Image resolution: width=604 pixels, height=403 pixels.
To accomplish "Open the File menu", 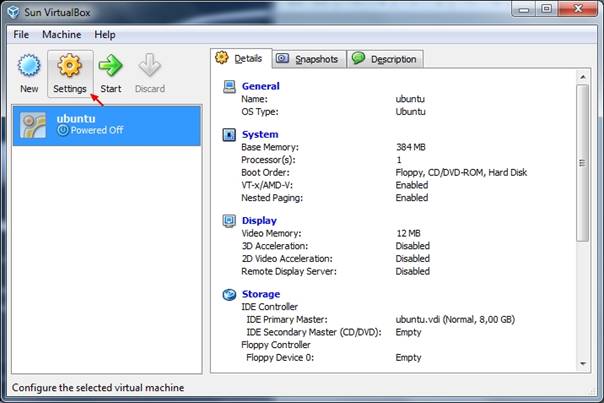I will coord(21,35).
